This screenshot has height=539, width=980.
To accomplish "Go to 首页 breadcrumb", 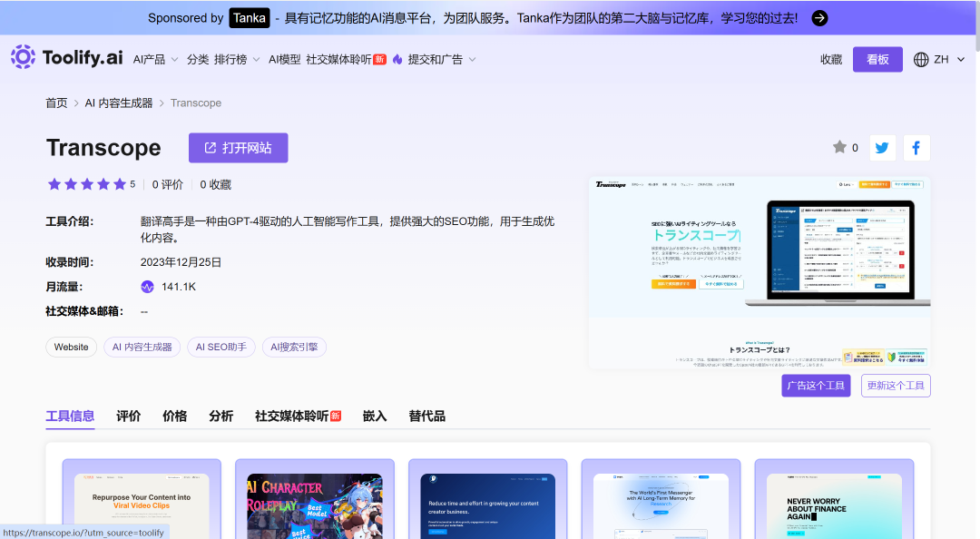I will coord(56,103).
